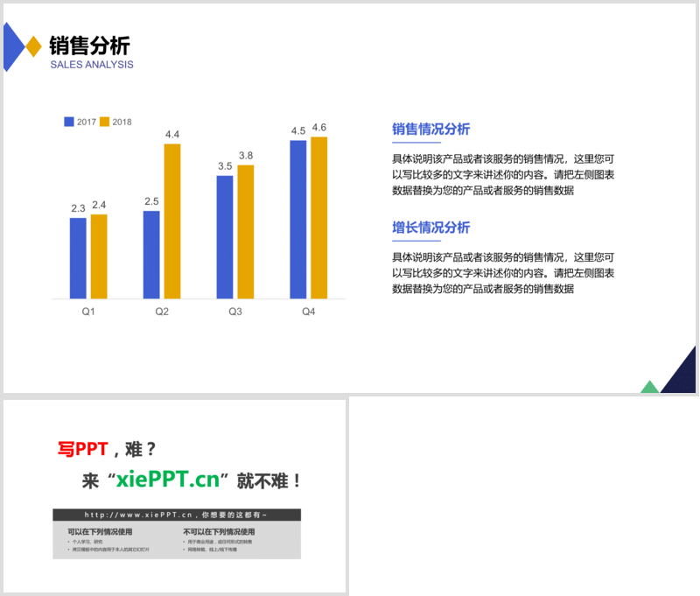Viewport: 700px width, 596px height.
Task: Click the 销售情况分析 heading
Action: (x=430, y=130)
